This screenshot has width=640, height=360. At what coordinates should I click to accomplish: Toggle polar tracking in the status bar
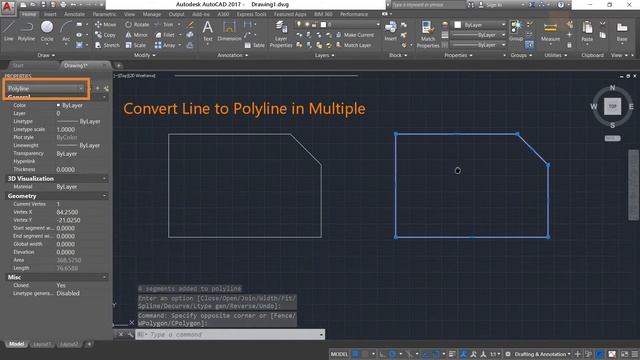click(393, 354)
